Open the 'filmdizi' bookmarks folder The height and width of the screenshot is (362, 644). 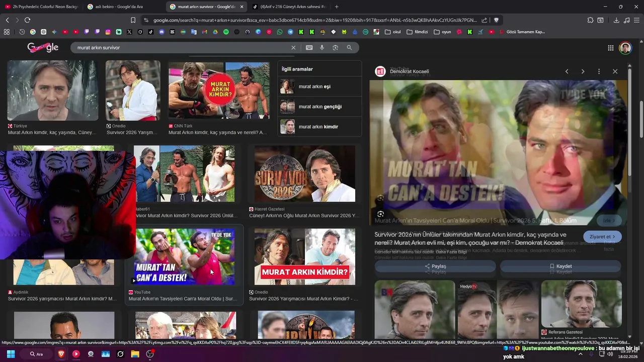417,32
